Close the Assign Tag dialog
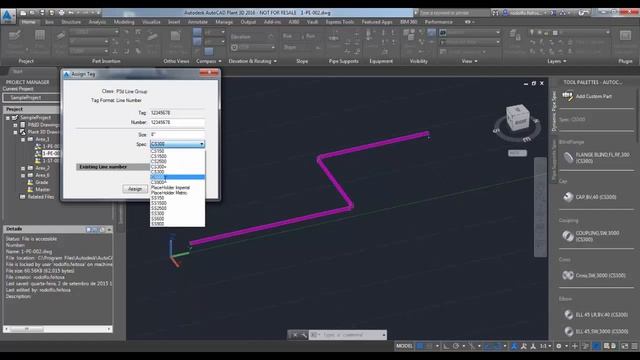 click(209, 73)
